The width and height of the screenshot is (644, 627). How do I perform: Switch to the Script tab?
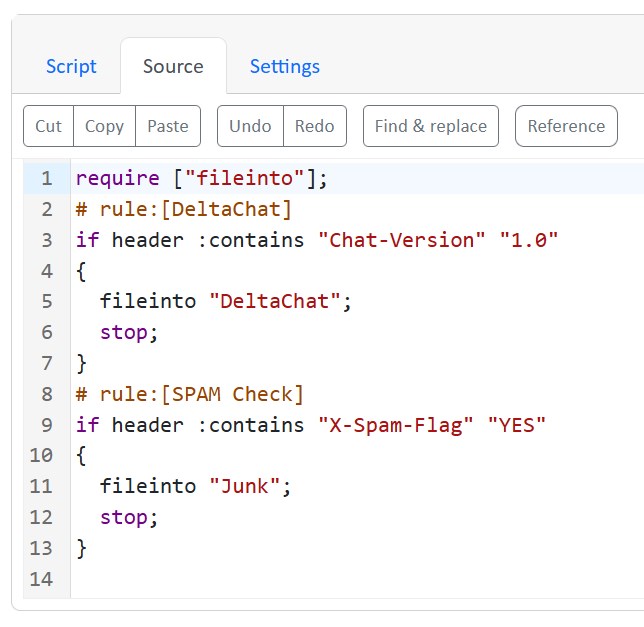(x=71, y=67)
